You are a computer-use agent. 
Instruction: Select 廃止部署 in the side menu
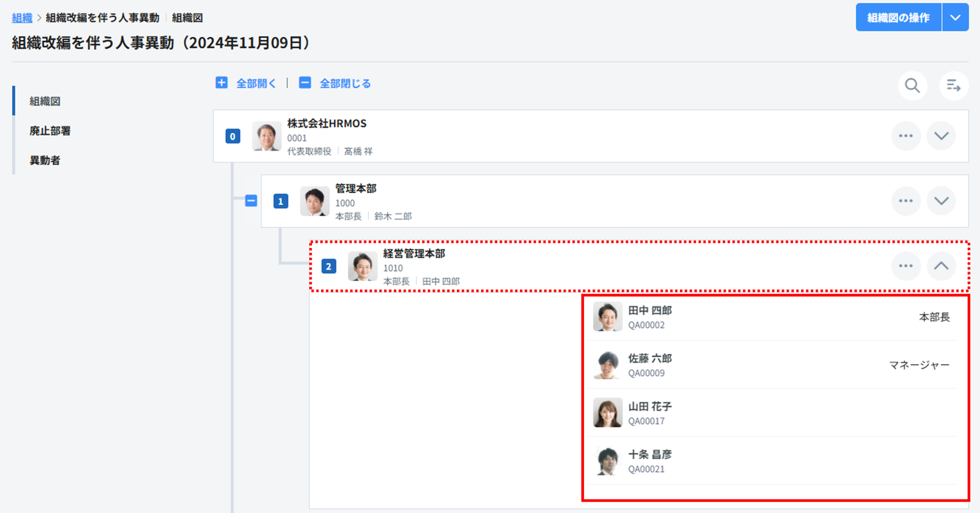pyautogui.click(x=50, y=131)
